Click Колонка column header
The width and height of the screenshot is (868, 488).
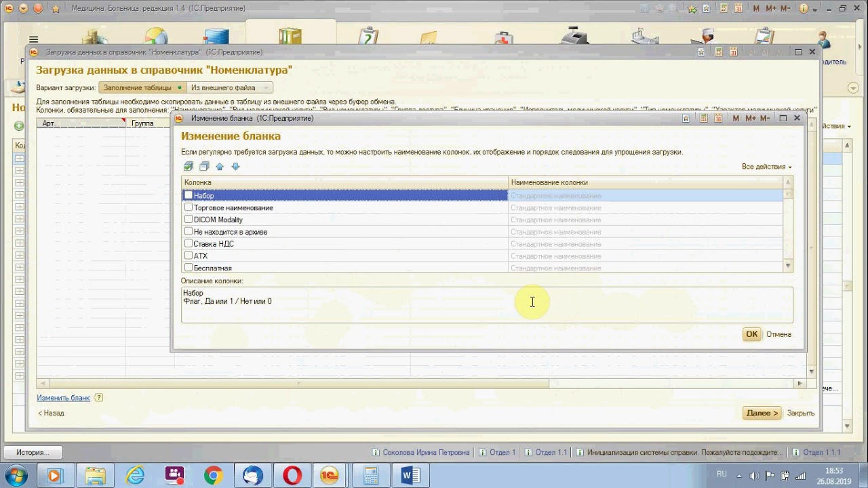click(x=344, y=182)
